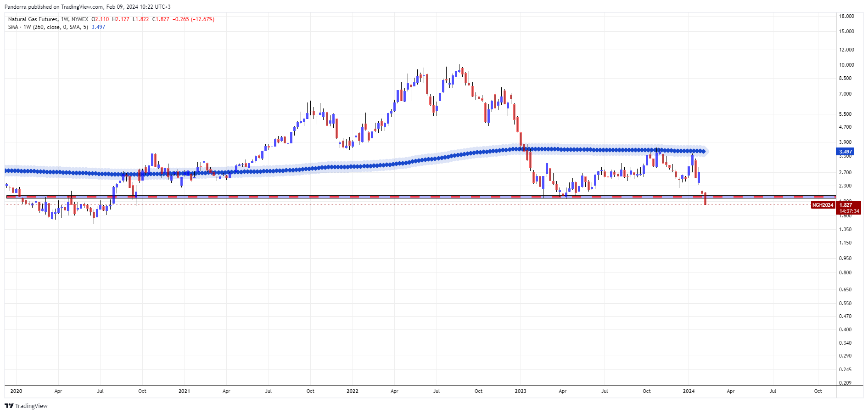The width and height of the screenshot is (868, 414).
Task: Click the 14:37:34 bar countdown timer
Action: pos(848,211)
